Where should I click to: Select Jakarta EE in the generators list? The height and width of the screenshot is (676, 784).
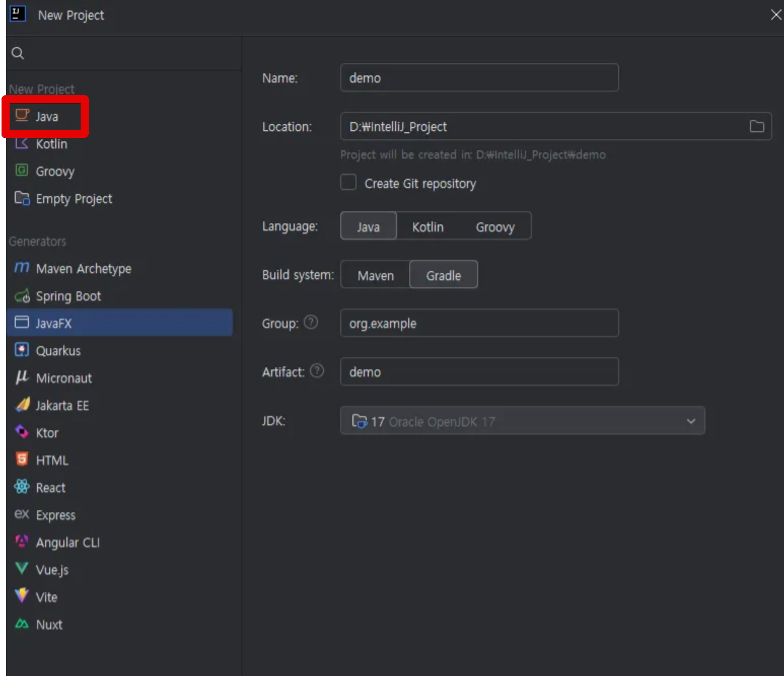point(62,405)
